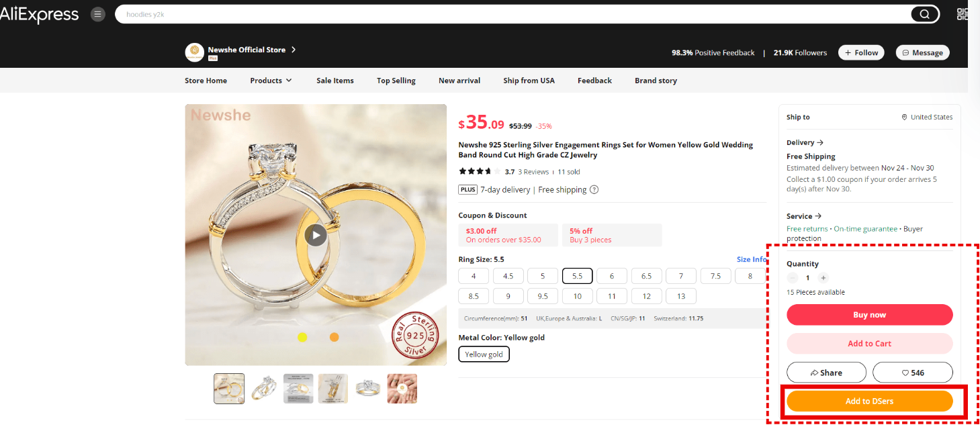Go to the Feedback tab

click(x=594, y=81)
